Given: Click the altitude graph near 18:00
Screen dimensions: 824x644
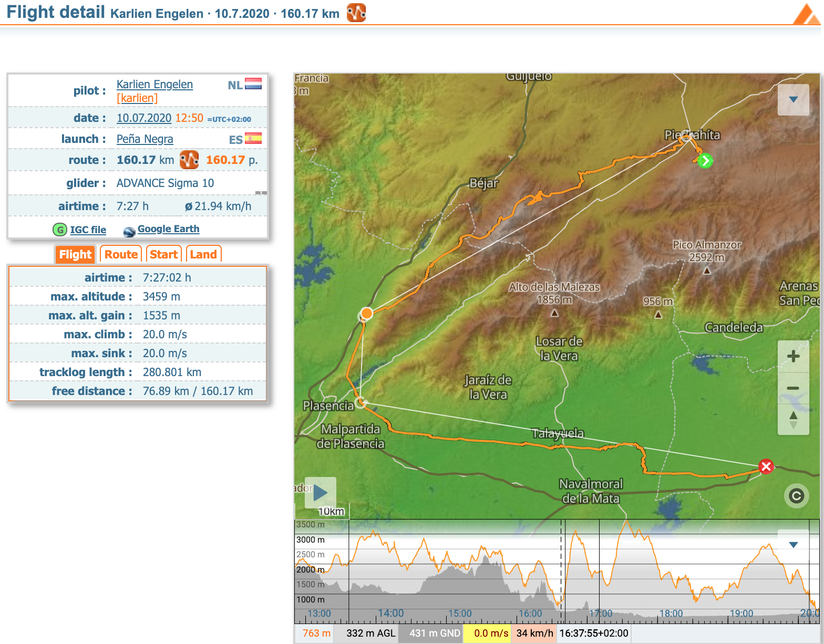Looking at the screenshot, I should click(671, 578).
